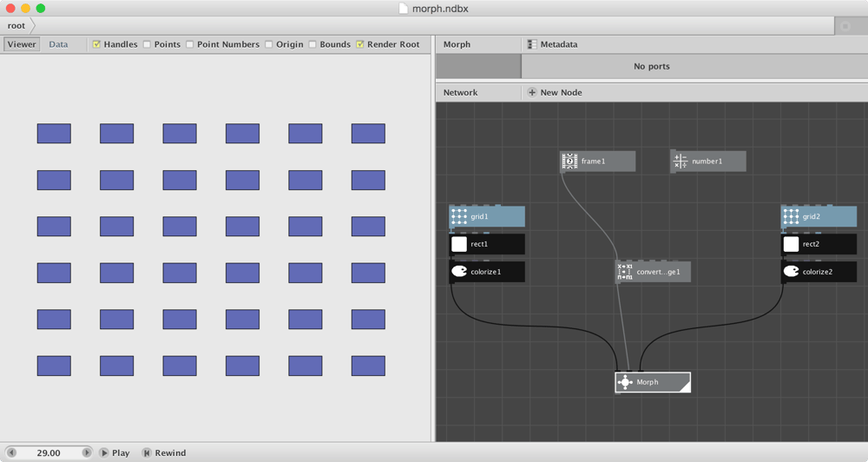The height and width of the screenshot is (462, 868).
Task: Enable the Points checkbox
Action: point(147,44)
